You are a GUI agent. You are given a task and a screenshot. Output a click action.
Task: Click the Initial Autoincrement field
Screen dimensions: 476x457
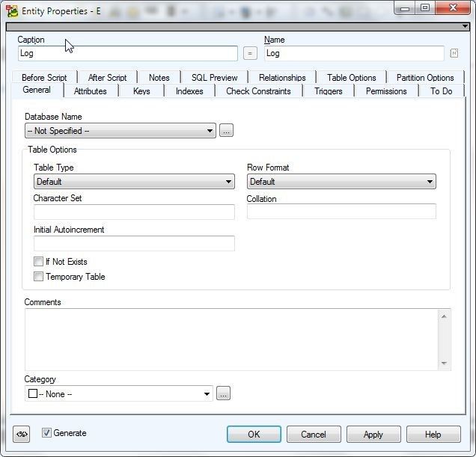click(134, 243)
